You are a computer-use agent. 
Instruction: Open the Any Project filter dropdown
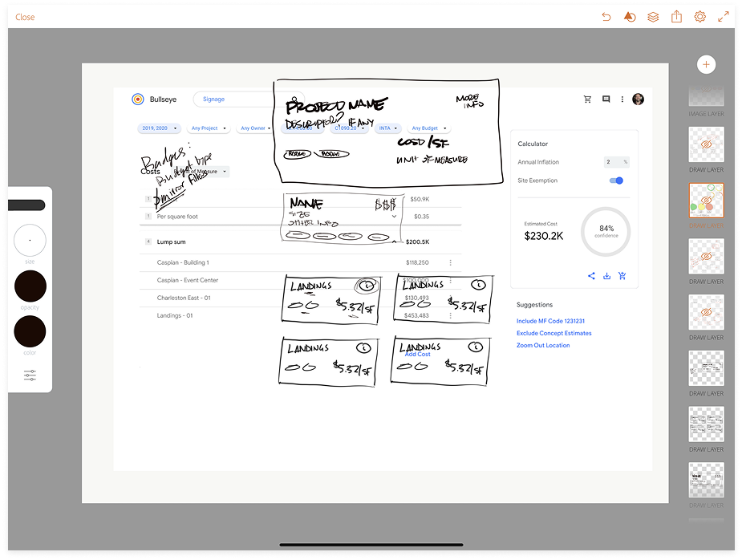point(209,128)
